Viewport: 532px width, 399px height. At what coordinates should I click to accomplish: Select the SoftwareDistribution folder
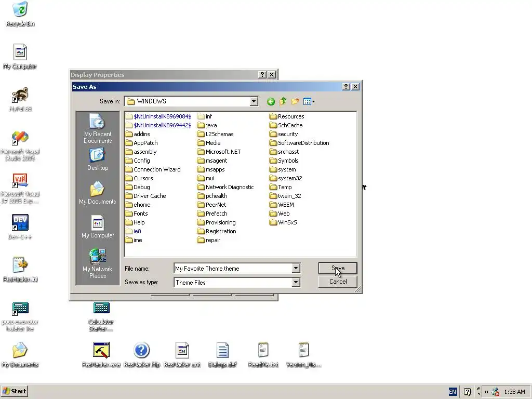point(299,143)
